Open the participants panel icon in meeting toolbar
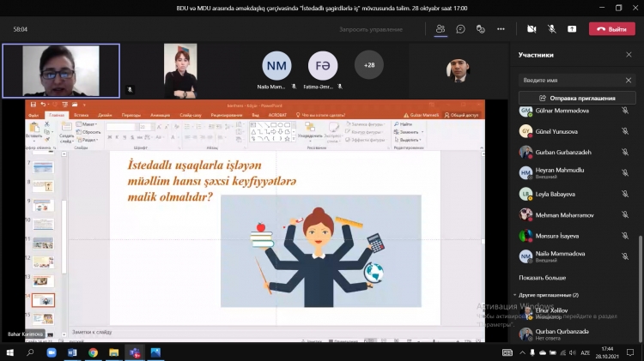The width and height of the screenshot is (644, 361). tap(440, 28)
